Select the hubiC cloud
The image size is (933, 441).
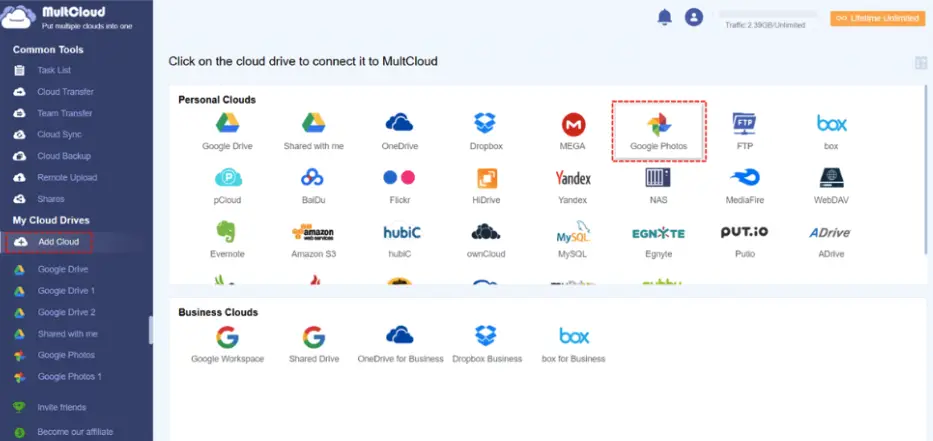[400, 239]
